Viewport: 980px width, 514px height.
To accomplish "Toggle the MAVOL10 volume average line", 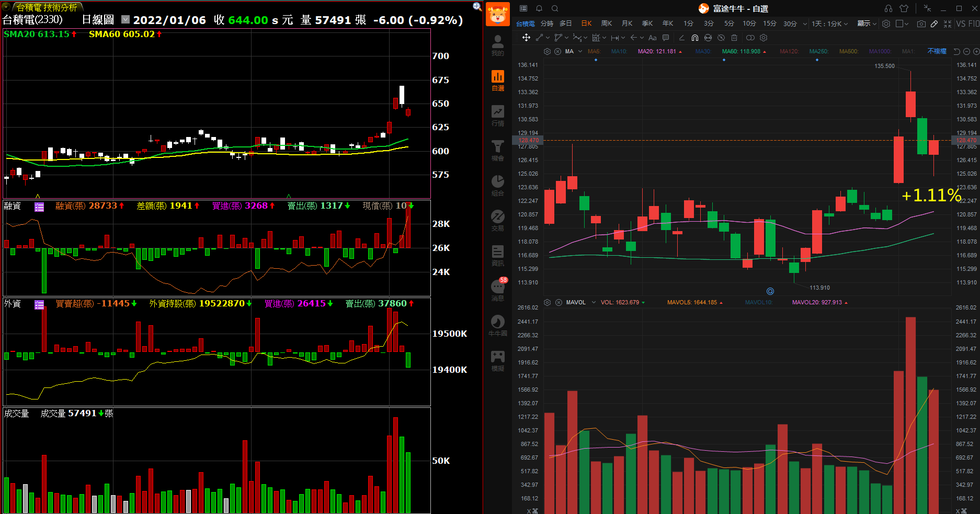I will pos(758,302).
